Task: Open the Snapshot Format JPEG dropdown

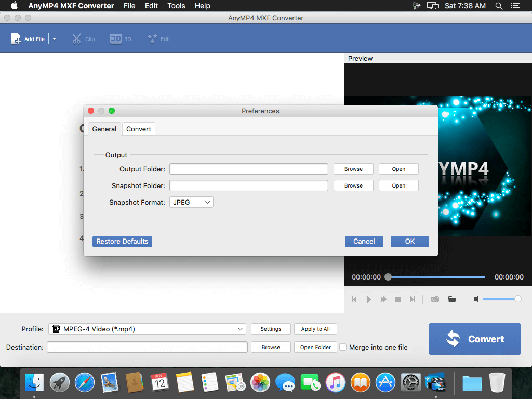Action: click(191, 202)
